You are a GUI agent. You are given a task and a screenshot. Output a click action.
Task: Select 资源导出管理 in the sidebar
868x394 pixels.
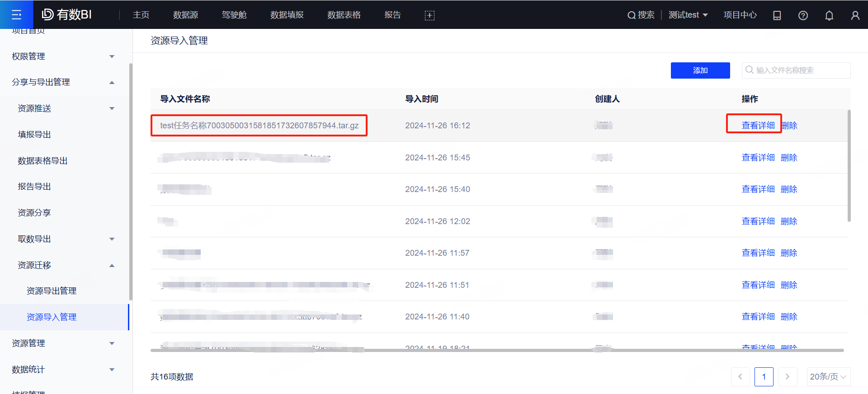[x=52, y=291]
